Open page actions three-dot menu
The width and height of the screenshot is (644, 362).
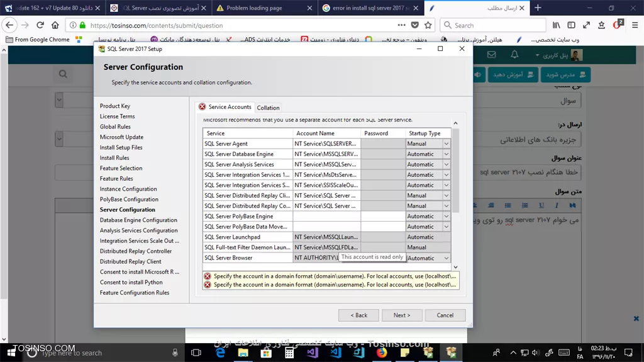[401, 25]
